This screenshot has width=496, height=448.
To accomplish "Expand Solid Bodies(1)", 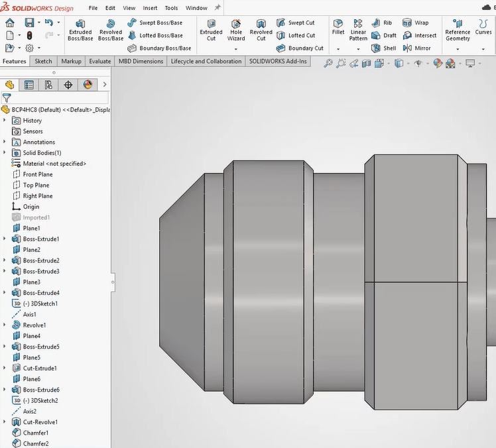I will click(x=5, y=152).
